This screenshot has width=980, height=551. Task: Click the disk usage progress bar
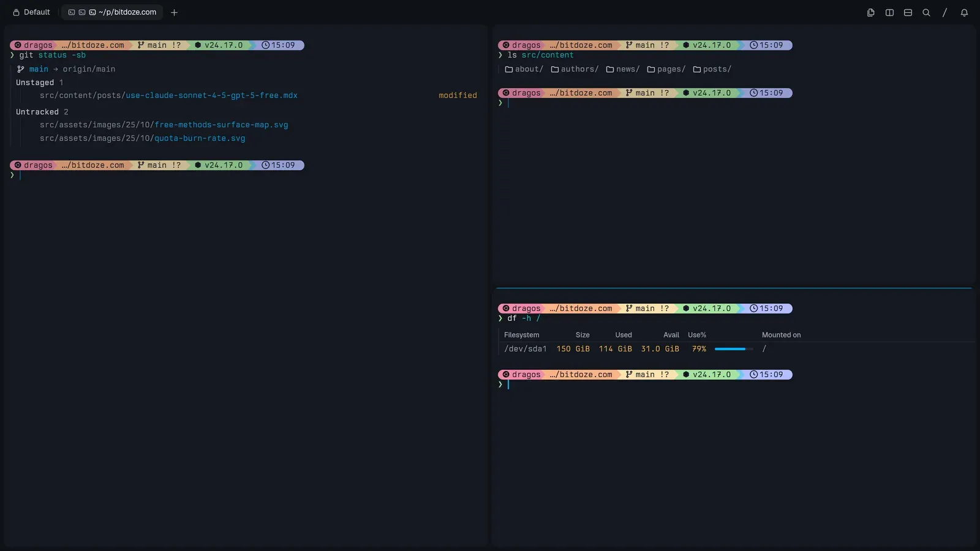point(734,349)
